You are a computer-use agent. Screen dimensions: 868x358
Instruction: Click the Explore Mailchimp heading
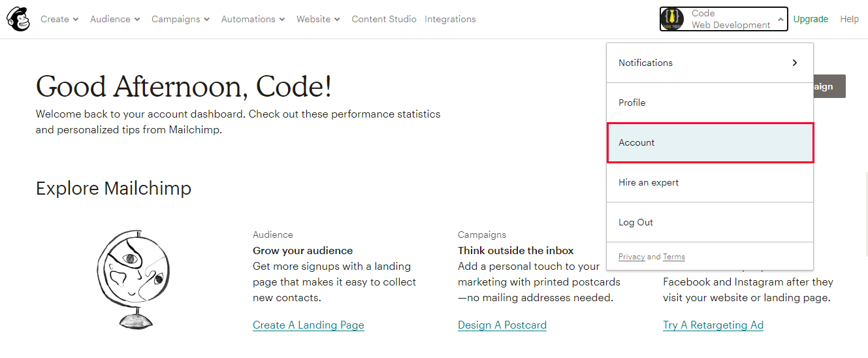114,188
